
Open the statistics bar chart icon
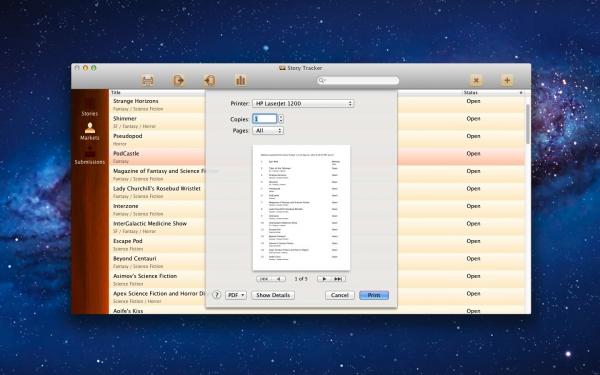coord(240,80)
